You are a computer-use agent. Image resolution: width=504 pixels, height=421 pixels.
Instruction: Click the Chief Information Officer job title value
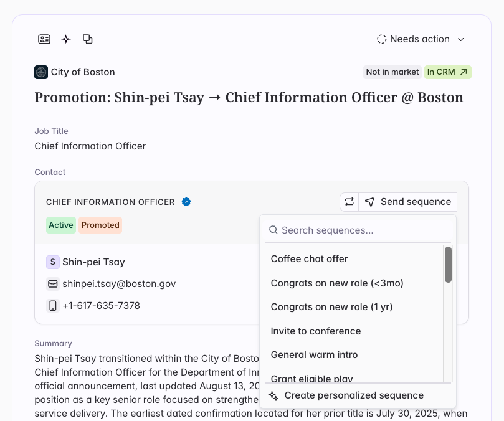pyautogui.click(x=90, y=146)
